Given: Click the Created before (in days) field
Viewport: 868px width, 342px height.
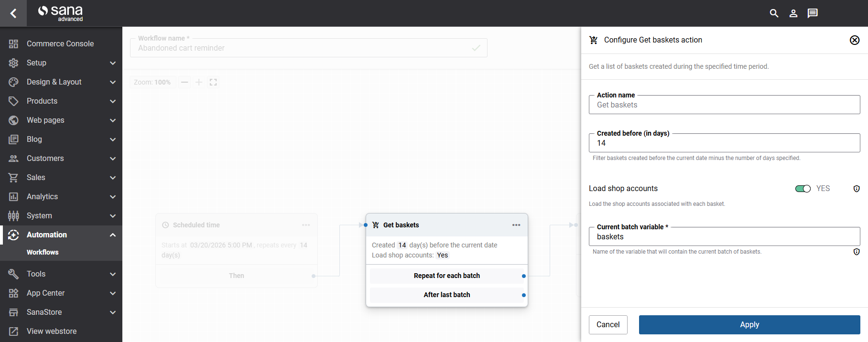Looking at the screenshot, I should [x=724, y=143].
